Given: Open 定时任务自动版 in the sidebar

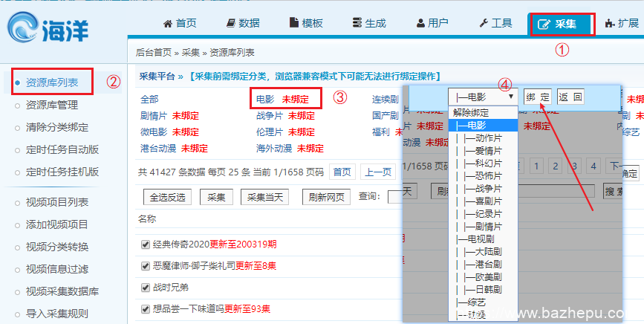Looking at the screenshot, I should [x=62, y=149].
